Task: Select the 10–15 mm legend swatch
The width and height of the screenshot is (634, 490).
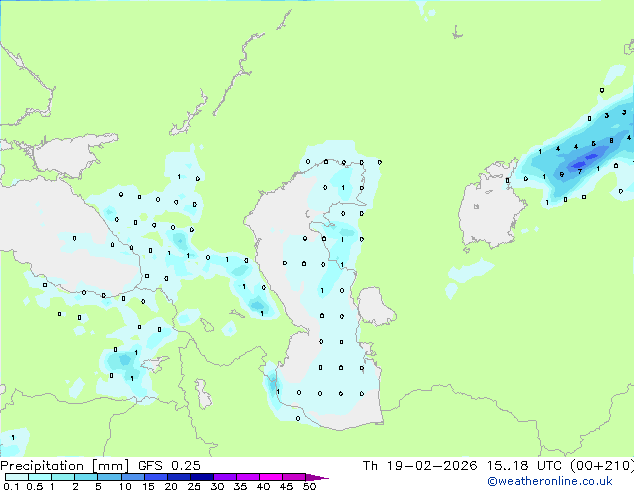Action: tap(133, 477)
